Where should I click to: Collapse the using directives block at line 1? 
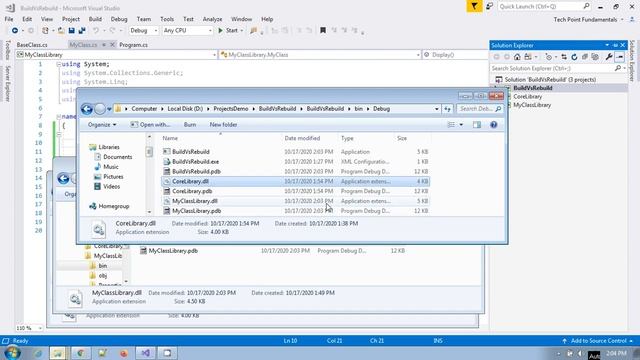coord(59,64)
